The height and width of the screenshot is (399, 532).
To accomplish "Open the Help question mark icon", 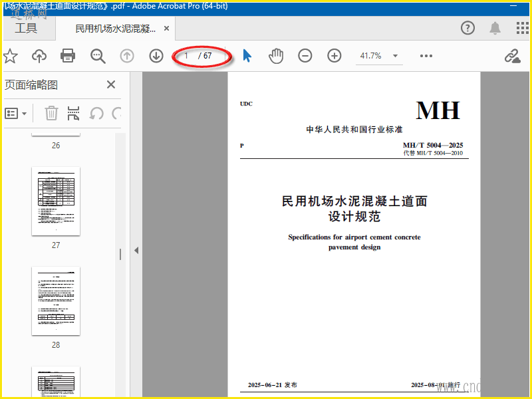I will (467, 28).
